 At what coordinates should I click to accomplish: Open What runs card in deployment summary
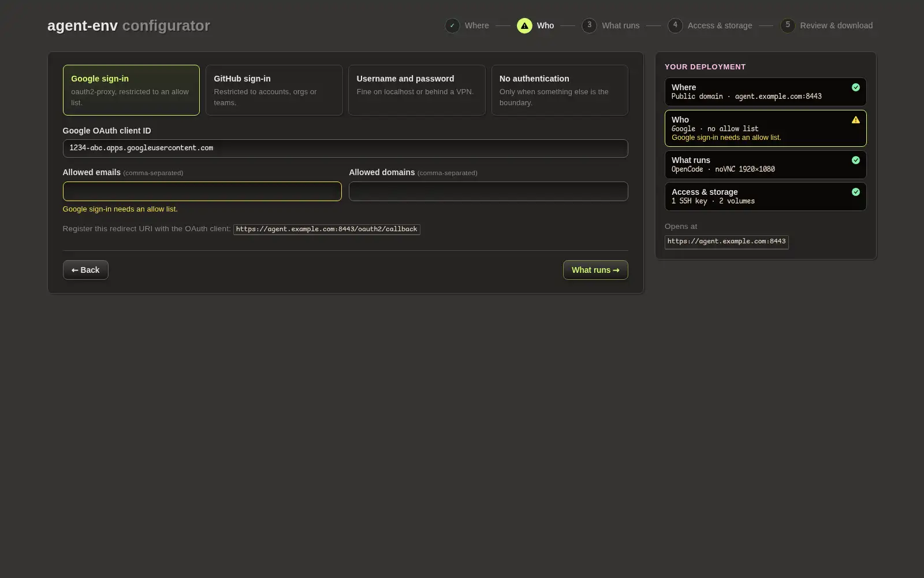point(765,165)
